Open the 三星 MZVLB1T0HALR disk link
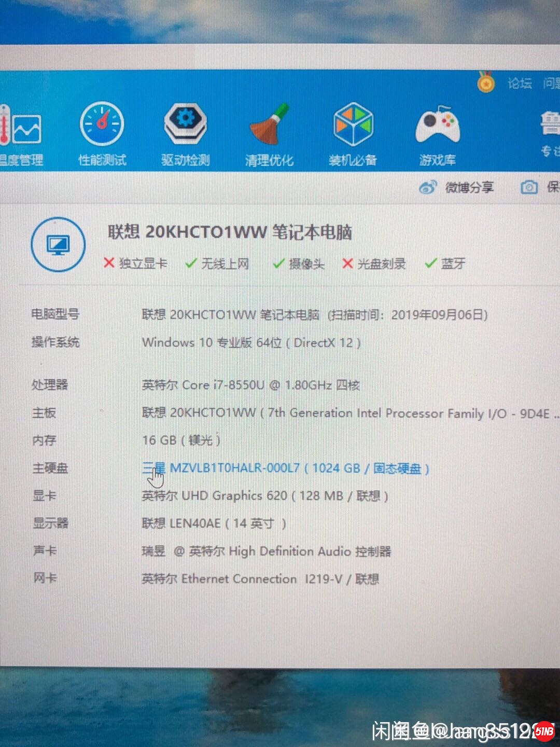560x747 pixels. [285, 468]
